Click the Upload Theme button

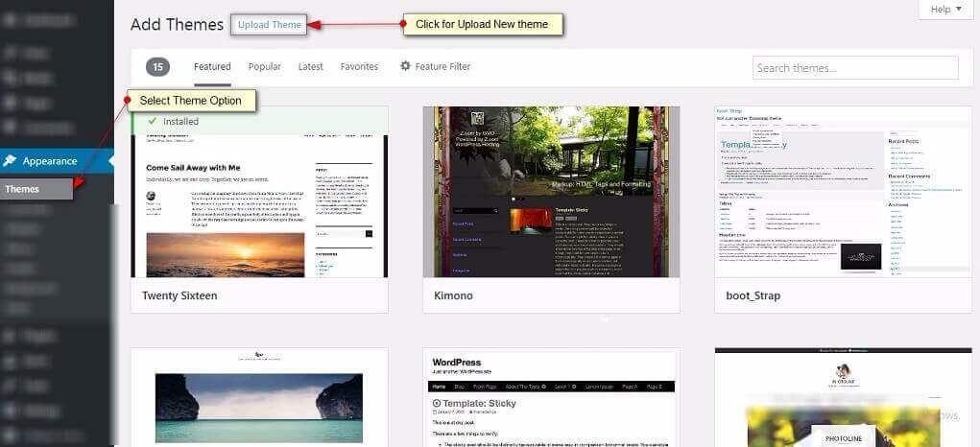tap(269, 25)
